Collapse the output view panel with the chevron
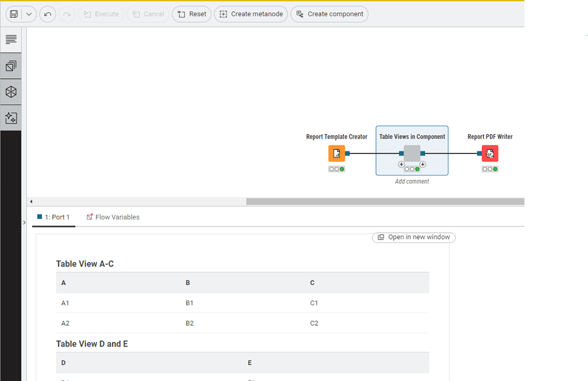This screenshot has height=381, width=588. pyautogui.click(x=24, y=222)
